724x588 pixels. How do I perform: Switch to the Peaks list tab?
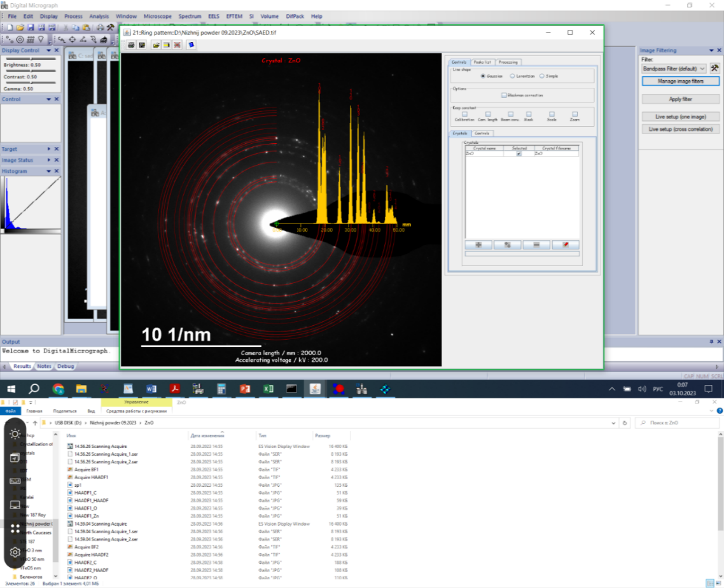(x=482, y=62)
